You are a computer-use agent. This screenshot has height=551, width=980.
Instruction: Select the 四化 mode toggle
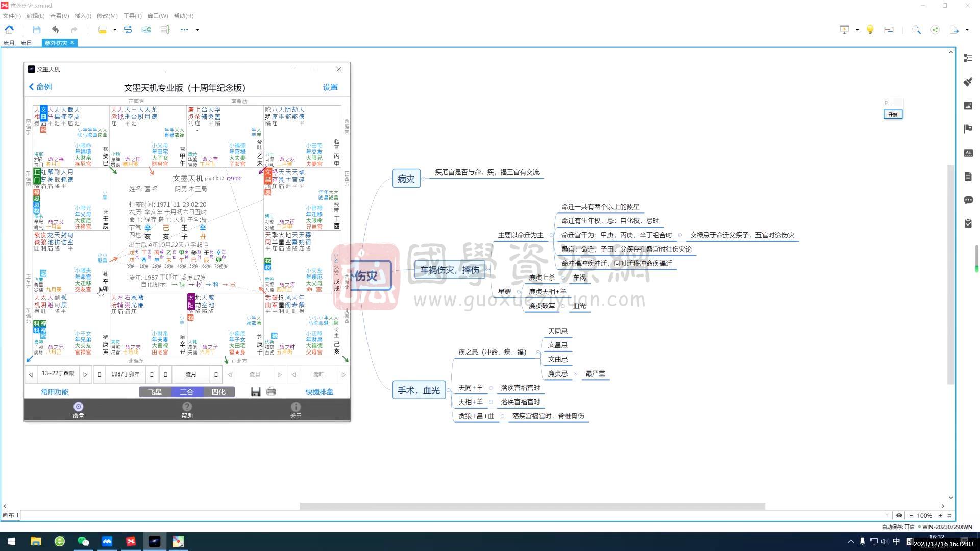pyautogui.click(x=218, y=392)
